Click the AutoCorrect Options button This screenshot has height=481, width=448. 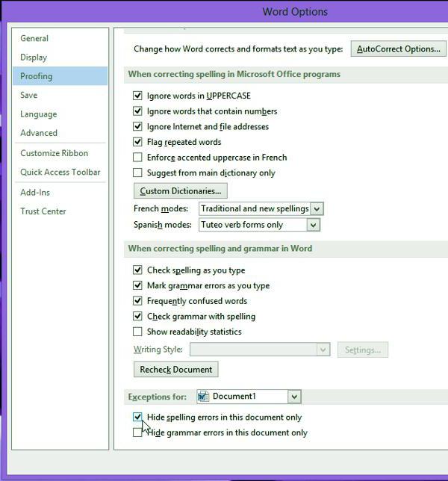pos(398,49)
